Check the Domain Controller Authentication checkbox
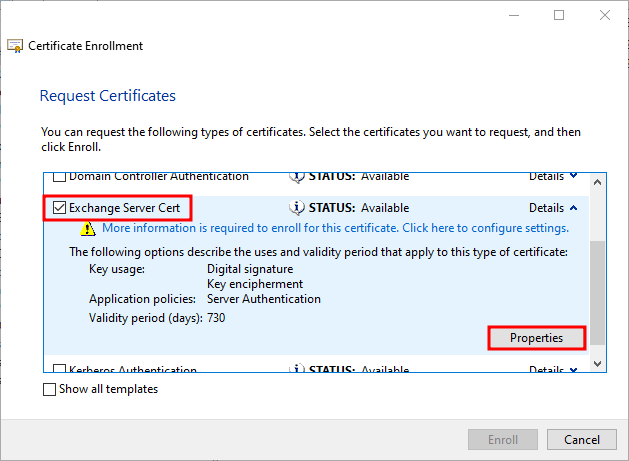Screen dimensions: 629x461 pyautogui.click(x=59, y=177)
